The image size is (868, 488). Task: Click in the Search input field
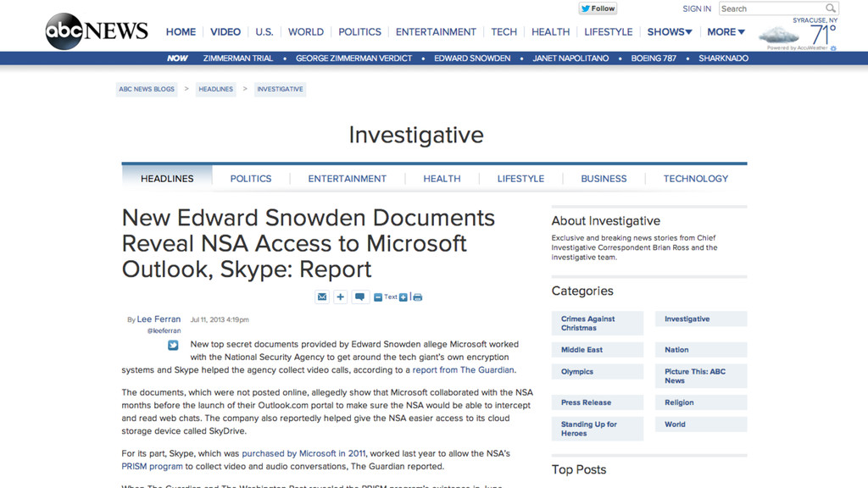point(771,8)
